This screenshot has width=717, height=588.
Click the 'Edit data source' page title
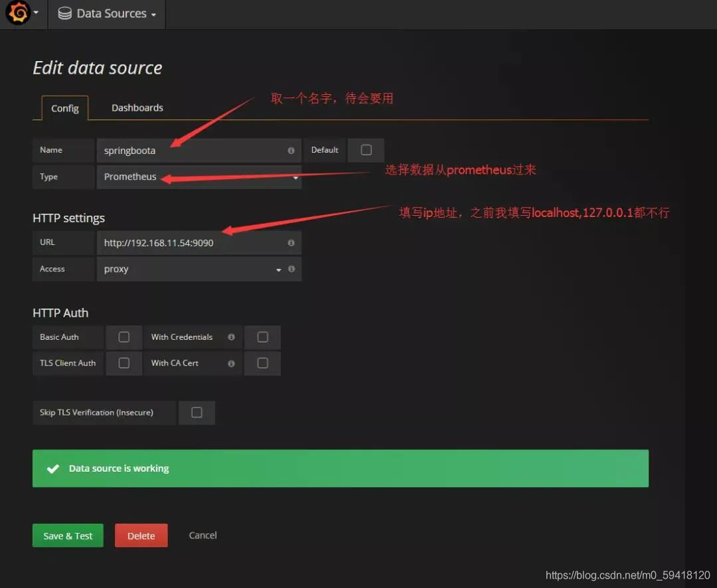pyautogui.click(x=98, y=68)
